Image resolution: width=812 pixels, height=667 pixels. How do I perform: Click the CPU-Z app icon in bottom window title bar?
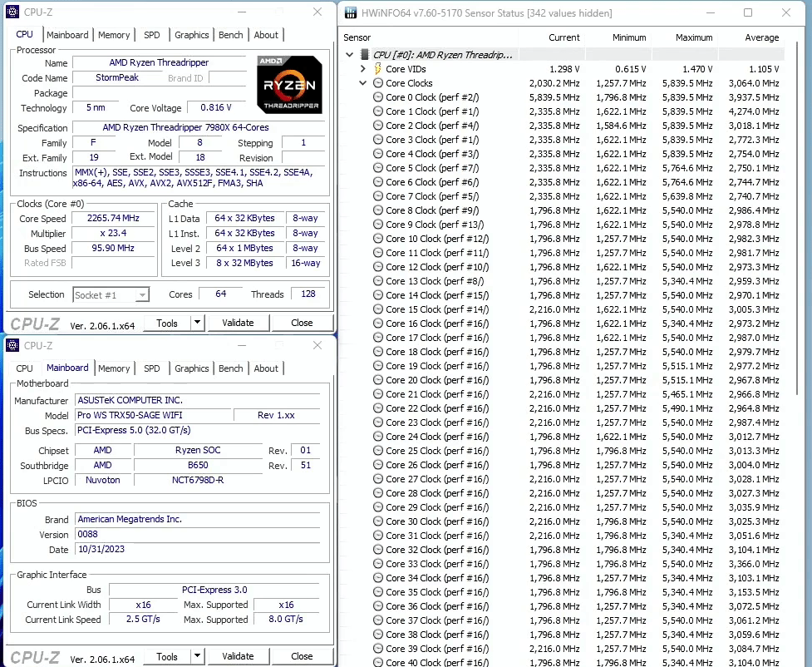coord(13,345)
